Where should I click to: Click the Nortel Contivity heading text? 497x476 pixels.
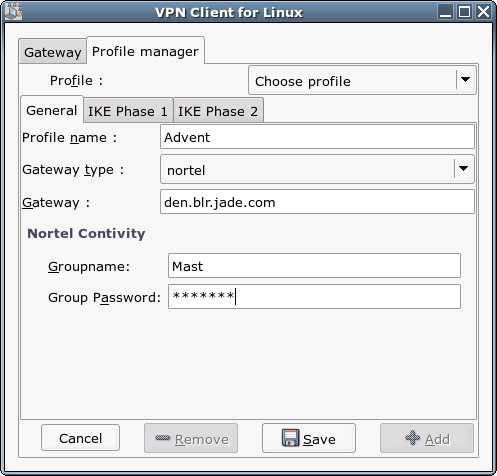pyautogui.click(x=86, y=233)
